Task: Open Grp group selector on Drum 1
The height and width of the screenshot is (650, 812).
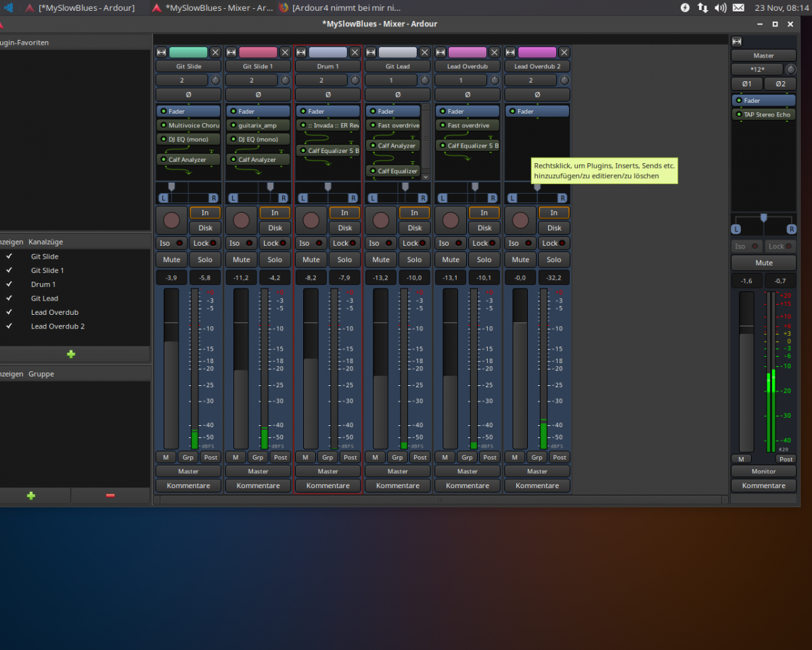Action: [x=328, y=457]
